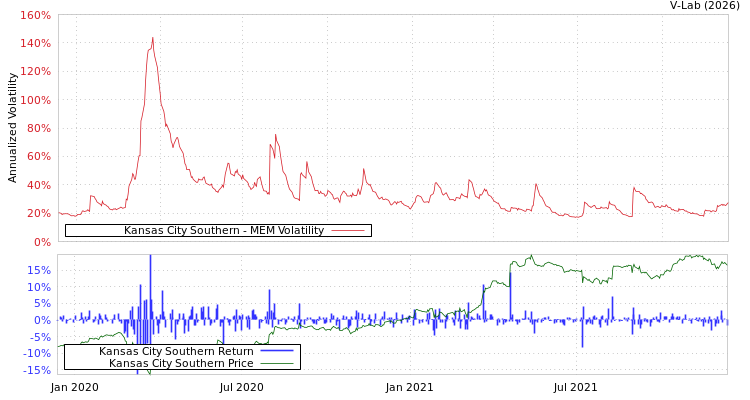Screen dimensions: 750x400
Task: Click the green line sample beside Price legend
Action: coord(276,363)
